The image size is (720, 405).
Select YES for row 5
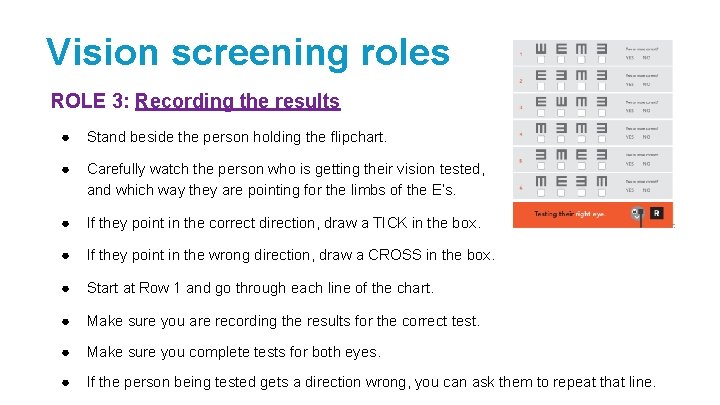pos(630,166)
